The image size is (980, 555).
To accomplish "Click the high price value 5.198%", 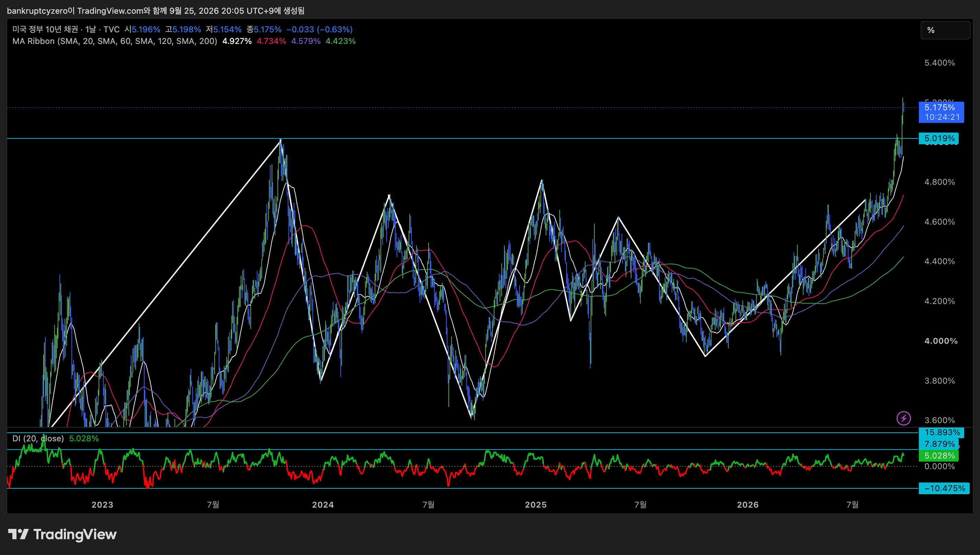I will click(x=187, y=29).
